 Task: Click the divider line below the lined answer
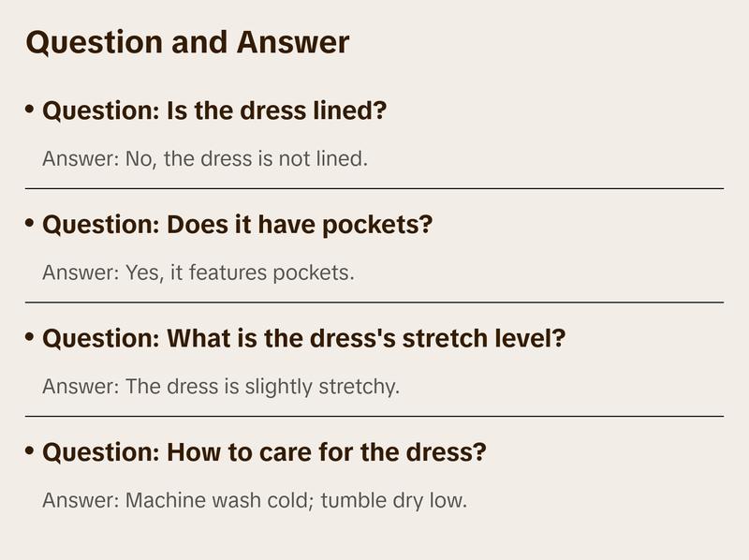pyautogui.click(x=374, y=188)
